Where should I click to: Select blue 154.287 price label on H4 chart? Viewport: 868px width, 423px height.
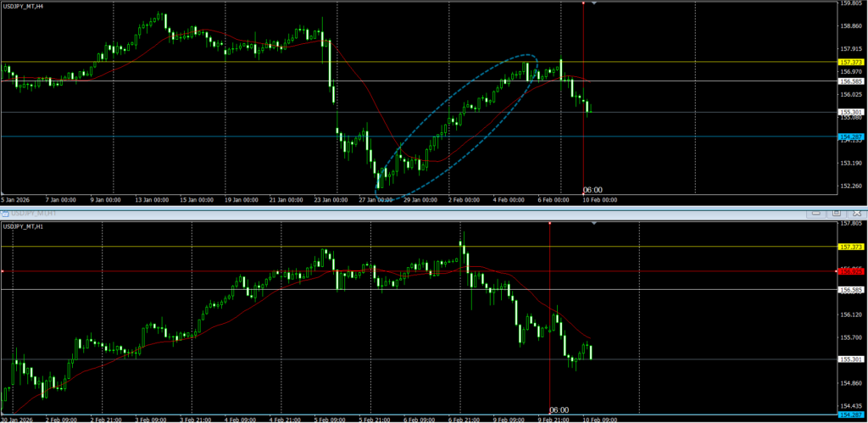click(850, 136)
